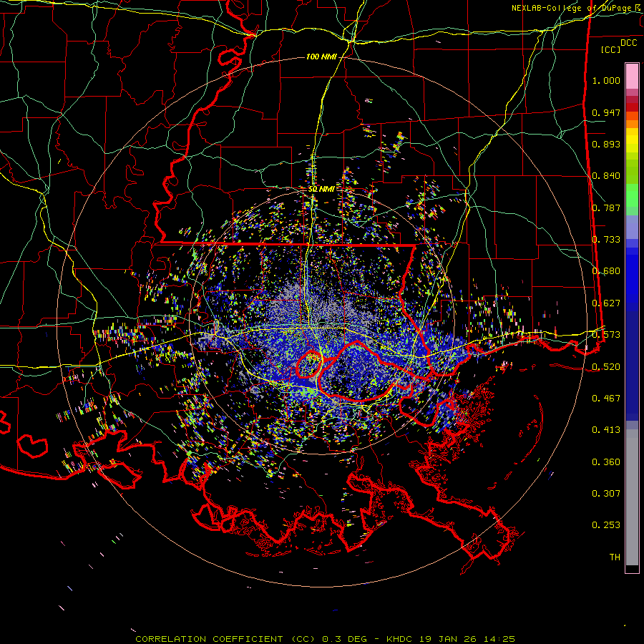The height and width of the screenshot is (644, 644).
Task: Pick the gray color bar segment near 0.307
Action: [x=632, y=497]
